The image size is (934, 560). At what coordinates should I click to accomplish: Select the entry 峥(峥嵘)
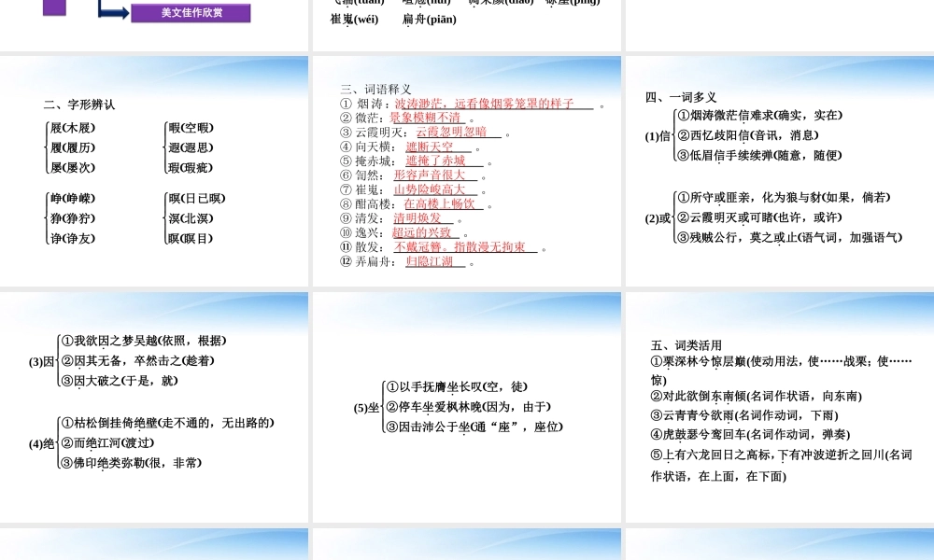[x=73, y=199]
